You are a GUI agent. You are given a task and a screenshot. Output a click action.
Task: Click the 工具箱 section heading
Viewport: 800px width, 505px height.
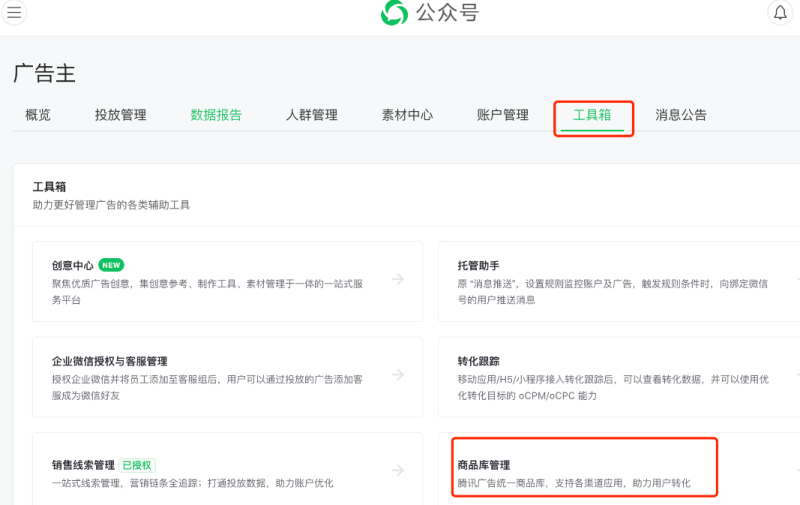[49, 187]
